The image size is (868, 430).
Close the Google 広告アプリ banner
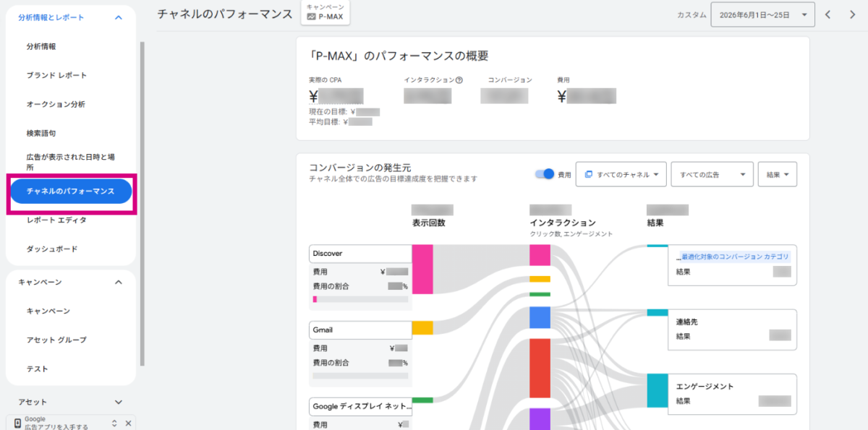coord(128,423)
